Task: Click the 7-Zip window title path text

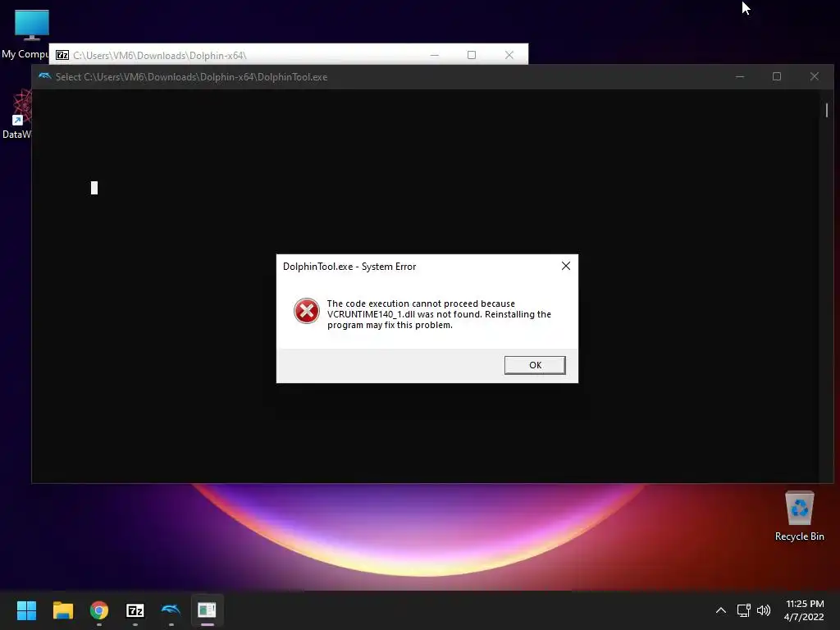Action: (160, 56)
